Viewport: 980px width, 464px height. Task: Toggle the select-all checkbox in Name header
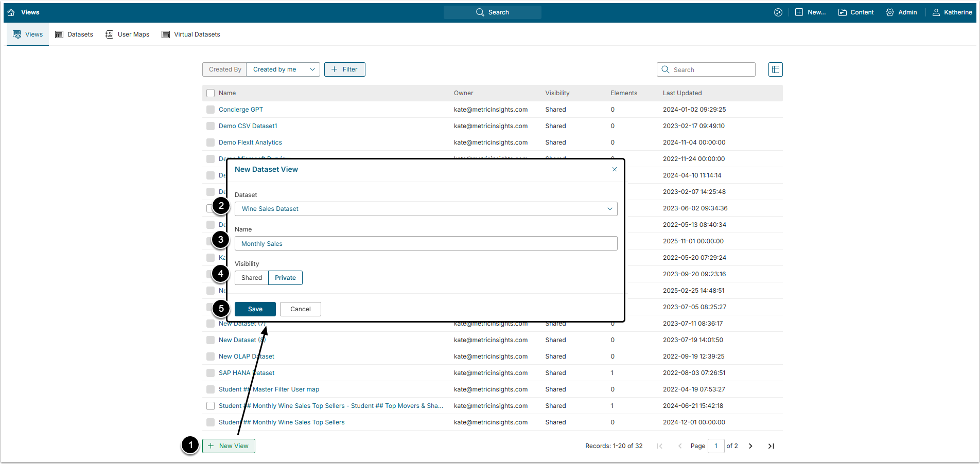click(211, 93)
